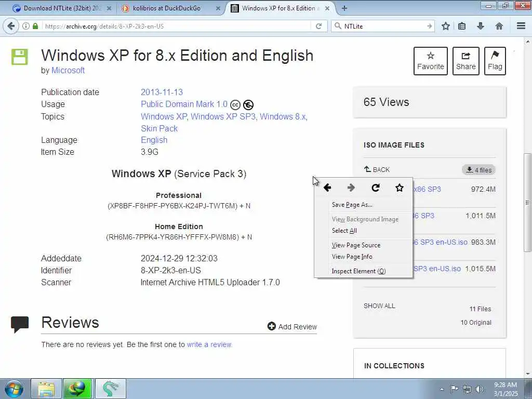Open Internet Download Manager taskbar icon

click(77, 389)
